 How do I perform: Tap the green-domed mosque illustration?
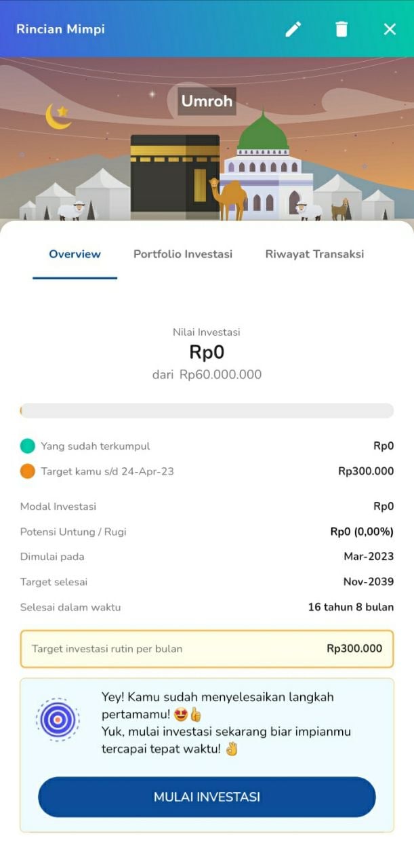(267, 165)
